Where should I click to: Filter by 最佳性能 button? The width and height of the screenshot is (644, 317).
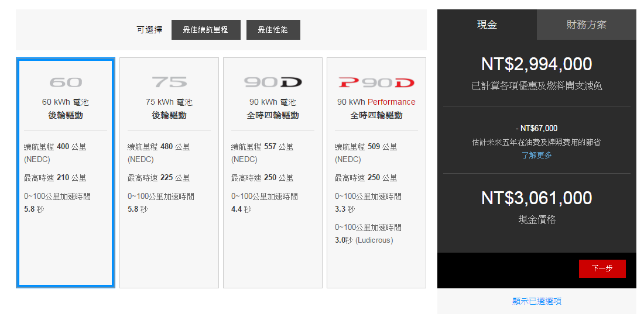coord(273,30)
